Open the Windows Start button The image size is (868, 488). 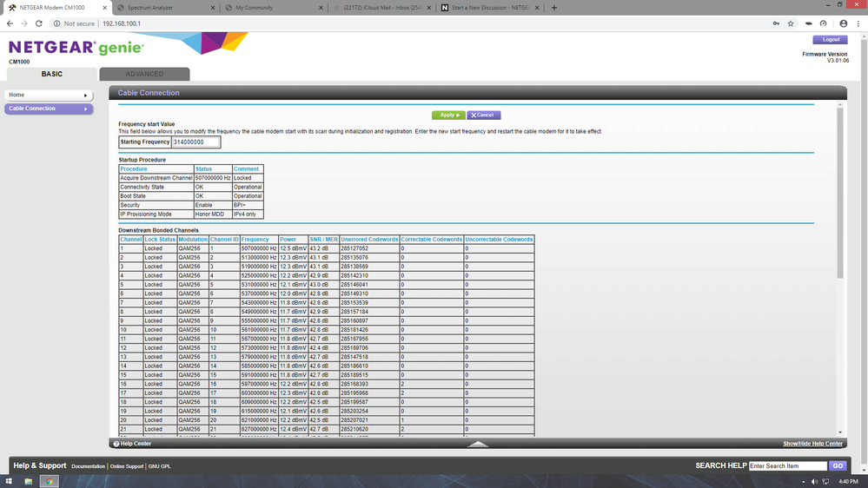(9, 481)
